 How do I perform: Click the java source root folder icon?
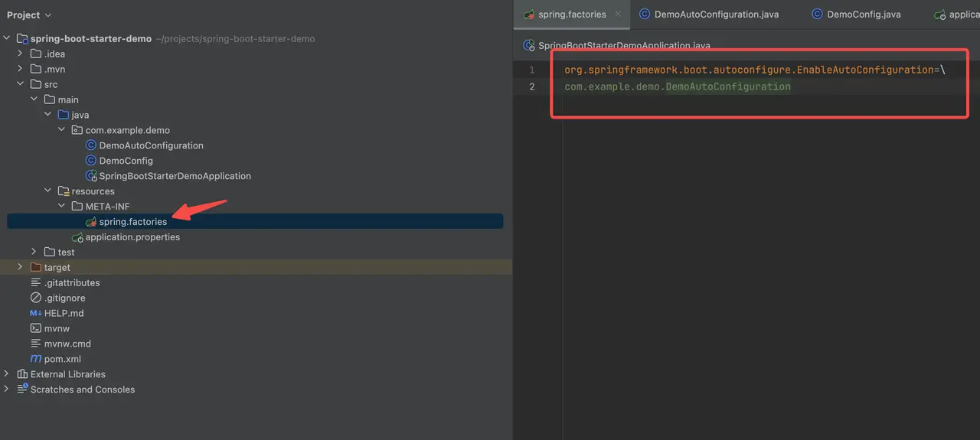pyautogui.click(x=63, y=115)
